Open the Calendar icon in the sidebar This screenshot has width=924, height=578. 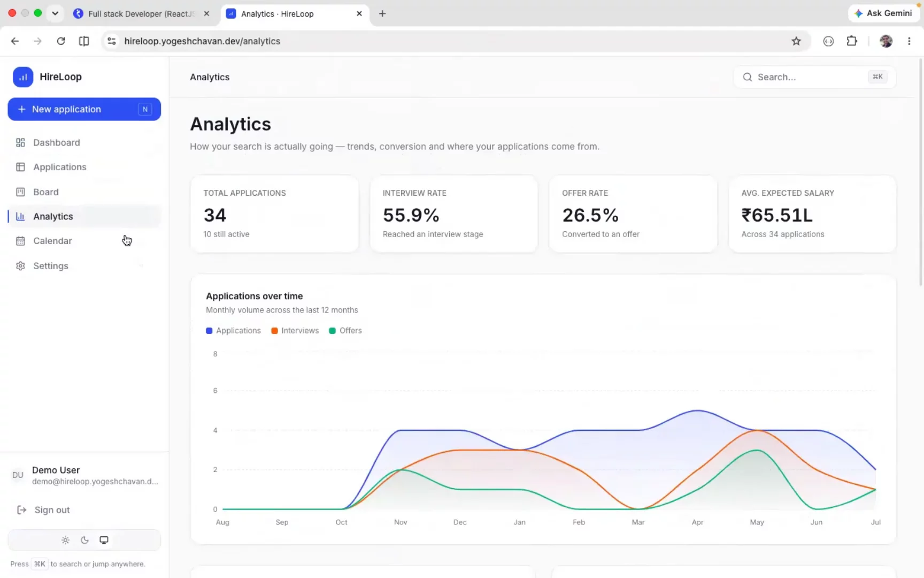(x=20, y=241)
